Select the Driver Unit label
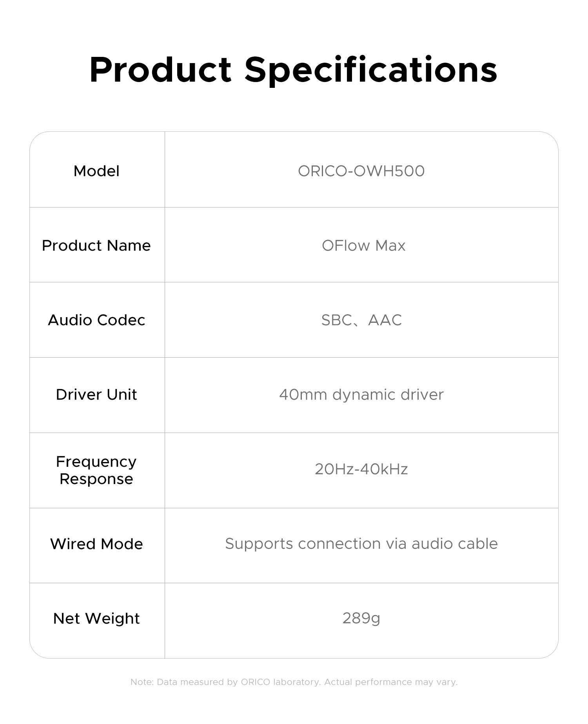The image size is (588, 724). 96,395
